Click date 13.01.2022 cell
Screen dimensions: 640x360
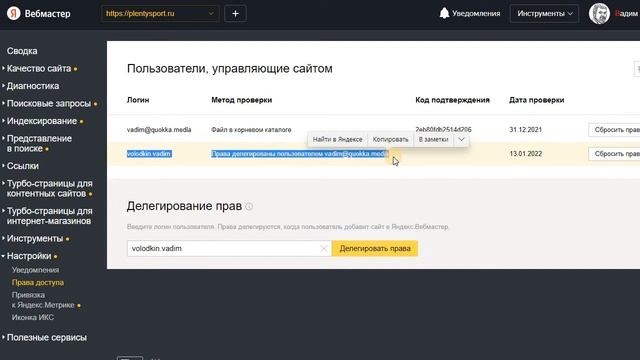click(x=525, y=154)
